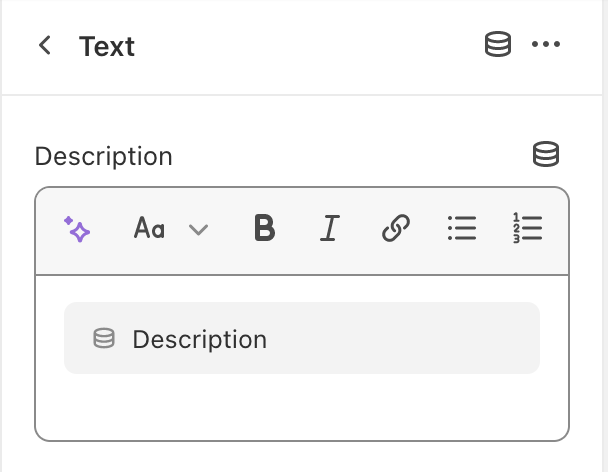
Task: Click the Text panel heading
Action: [107, 47]
